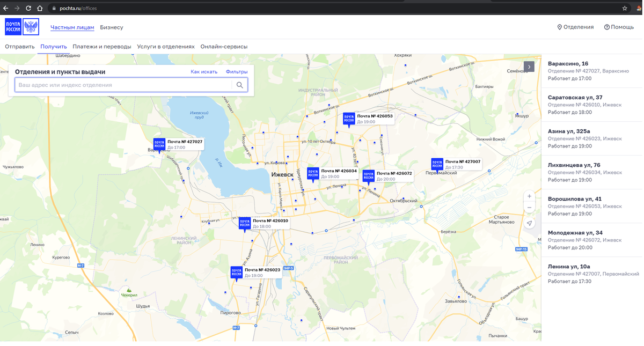Click Ижевск city label on map
Viewport: 644px width, 346px height.
(282, 175)
